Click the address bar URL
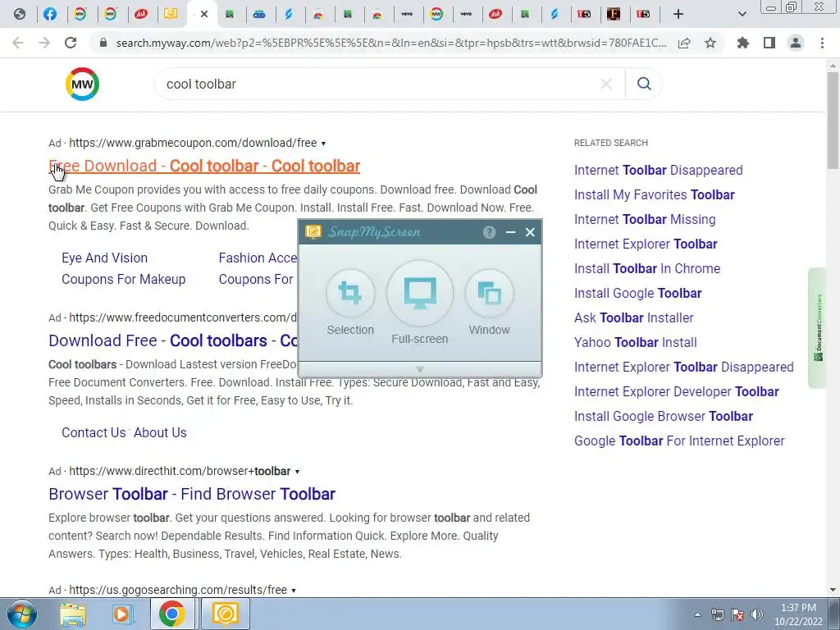Screen dimensions: 840x630 point(391,43)
